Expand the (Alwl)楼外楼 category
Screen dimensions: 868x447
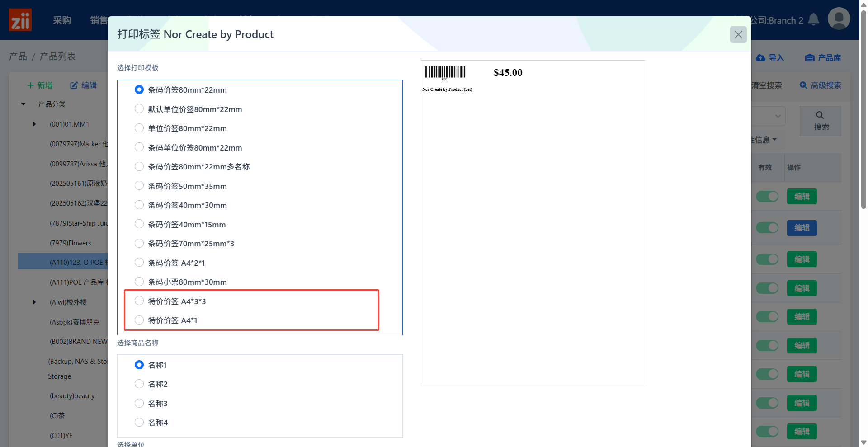pyautogui.click(x=34, y=302)
